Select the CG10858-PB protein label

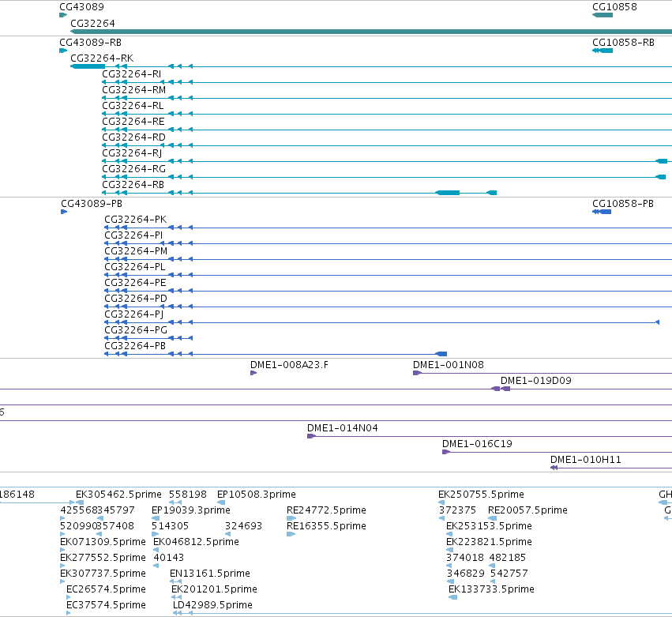point(623,204)
